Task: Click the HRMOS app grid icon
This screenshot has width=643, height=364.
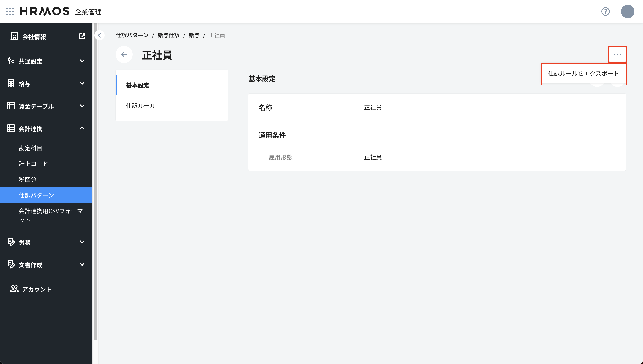Action: tap(10, 11)
